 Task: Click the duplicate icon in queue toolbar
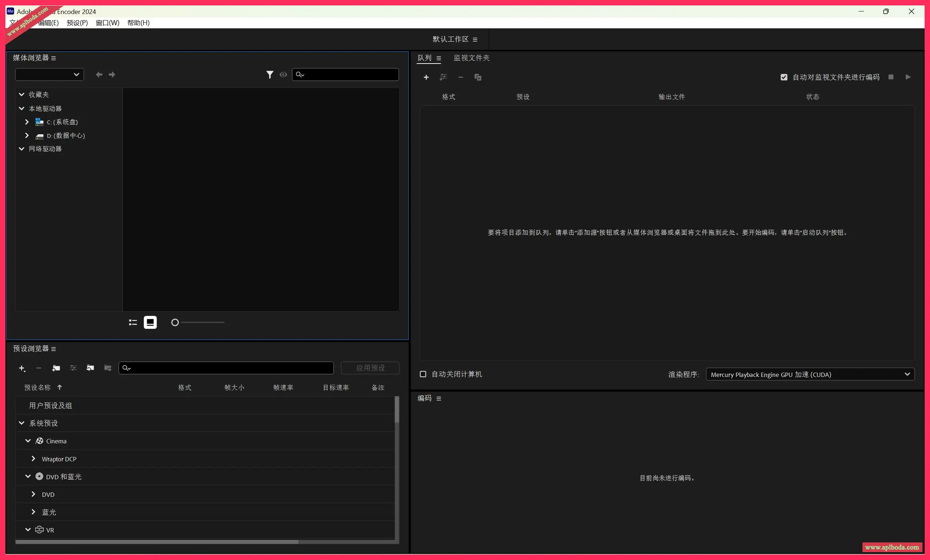[478, 77]
